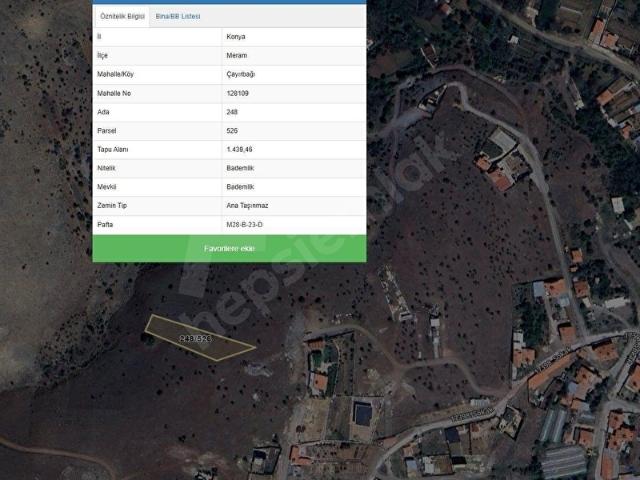Click the green Favorilere ekle button

pos(229,249)
